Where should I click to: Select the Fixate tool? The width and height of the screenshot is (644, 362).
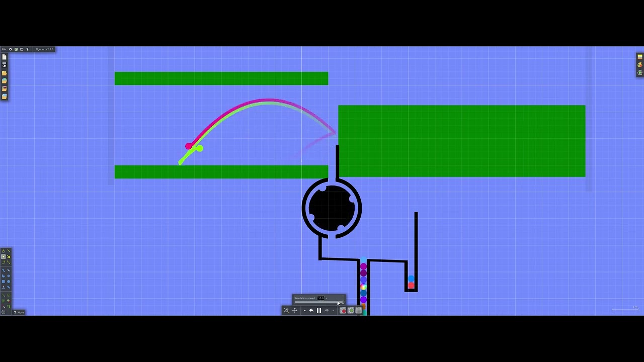[x=4, y=301]
